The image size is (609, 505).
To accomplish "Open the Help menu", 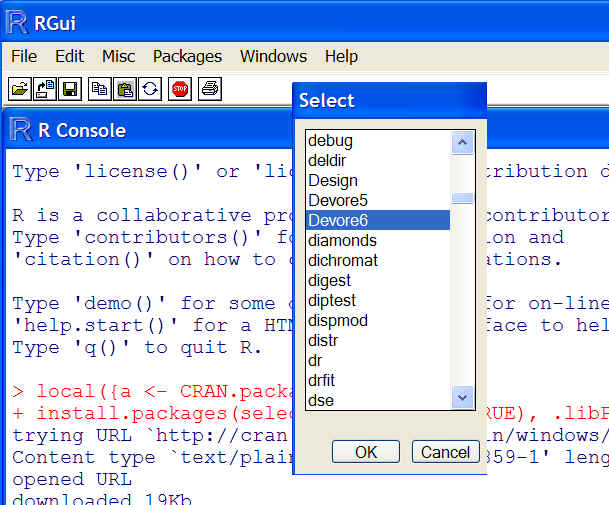I will tap(341, 56).
